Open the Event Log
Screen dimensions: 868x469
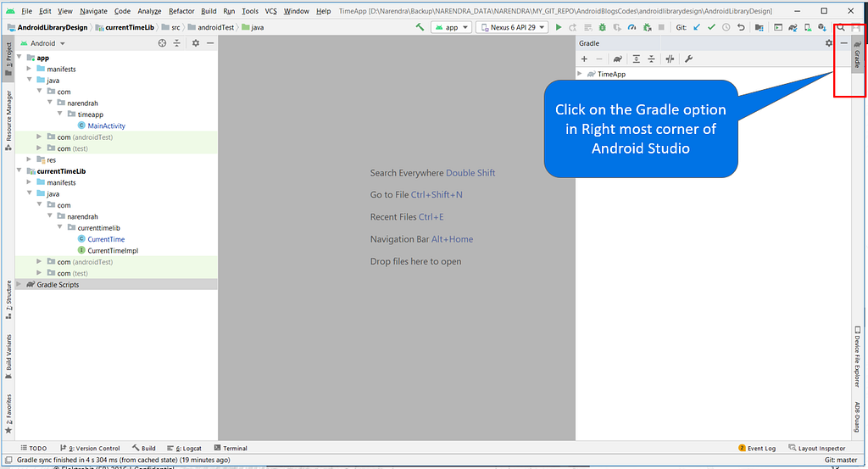coord(757,448)
